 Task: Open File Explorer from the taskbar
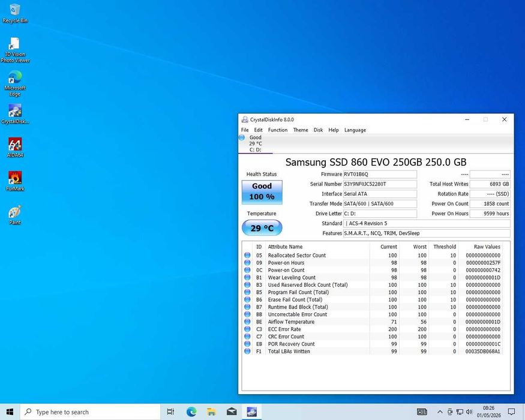[211, 412]
